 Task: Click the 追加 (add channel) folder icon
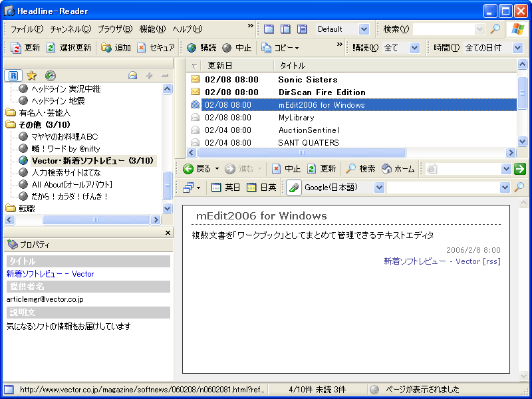(x=106, y=48)
